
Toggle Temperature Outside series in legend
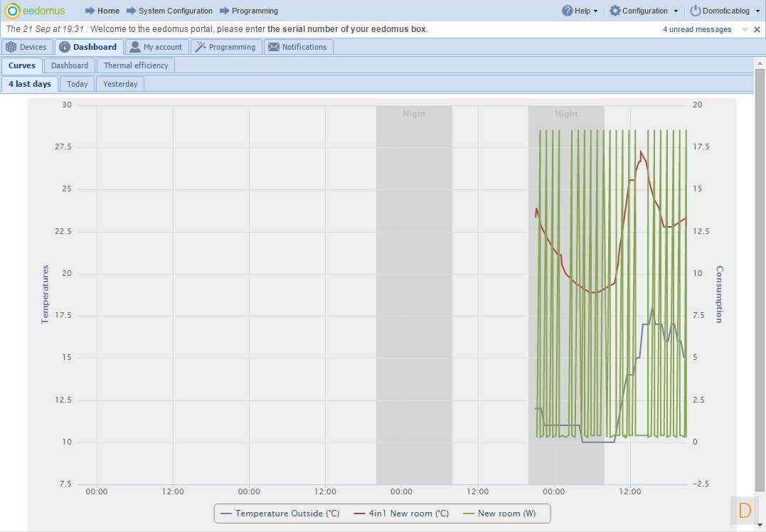coord(280,514)
